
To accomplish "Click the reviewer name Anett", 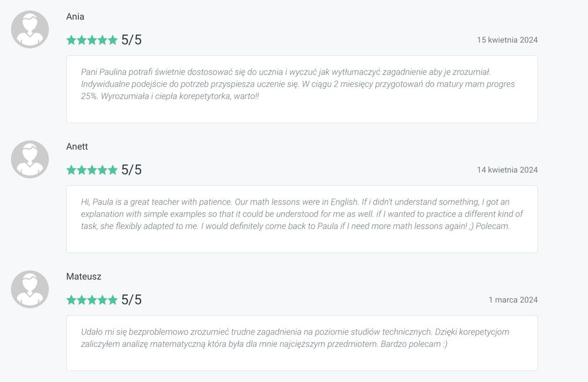I will [x=77, y=146].
